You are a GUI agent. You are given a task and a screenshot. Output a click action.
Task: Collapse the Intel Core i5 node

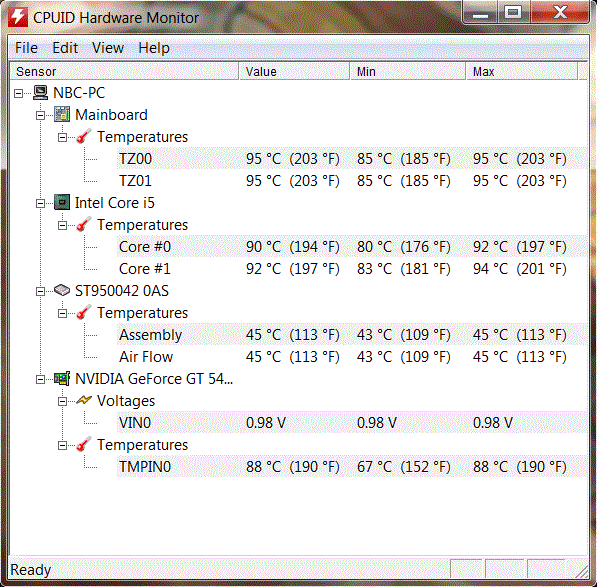pos(40,203)
